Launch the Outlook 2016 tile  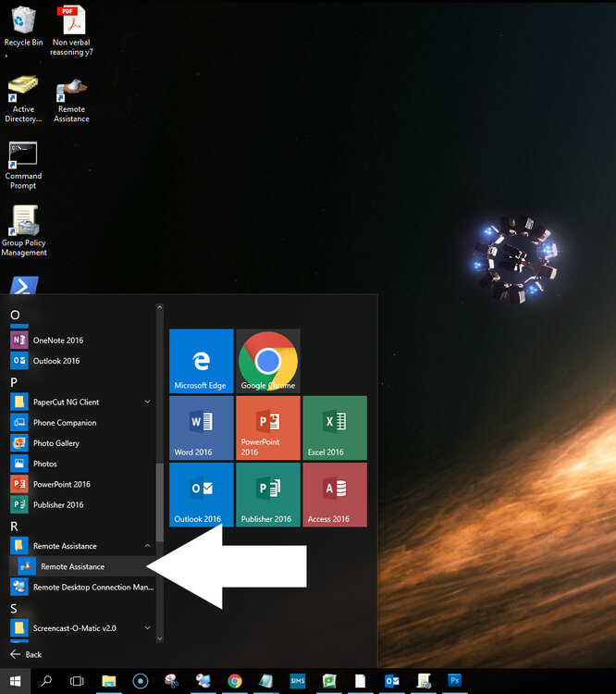point(202,495)
